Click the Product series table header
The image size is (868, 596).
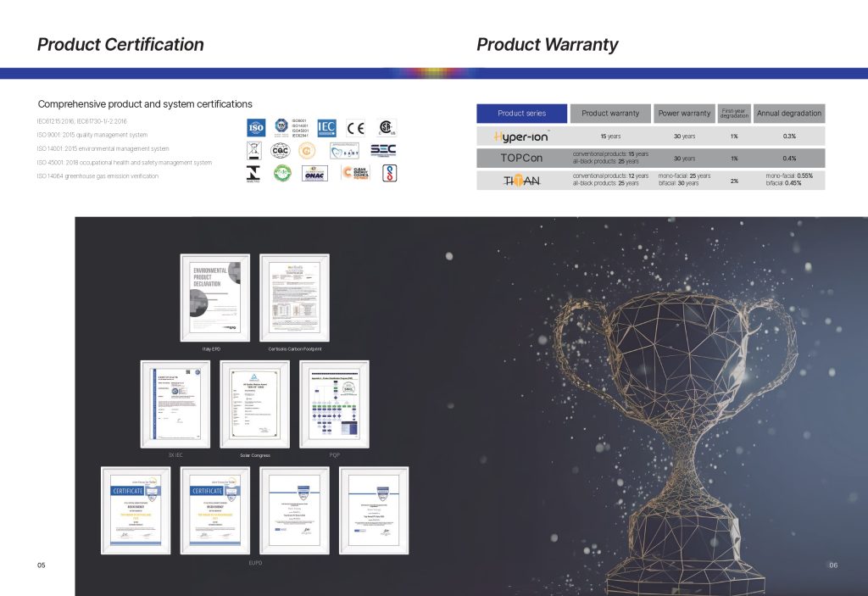coord(521,113)
